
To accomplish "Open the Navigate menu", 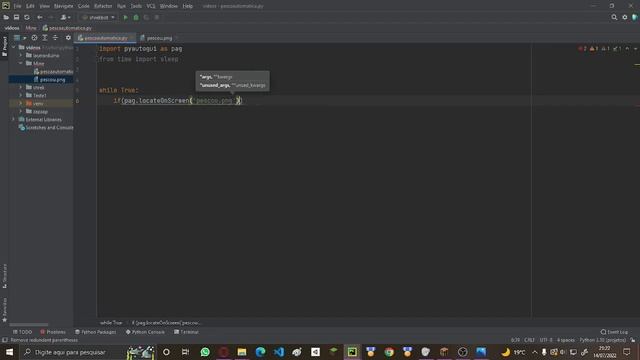I will coord(63,6).
